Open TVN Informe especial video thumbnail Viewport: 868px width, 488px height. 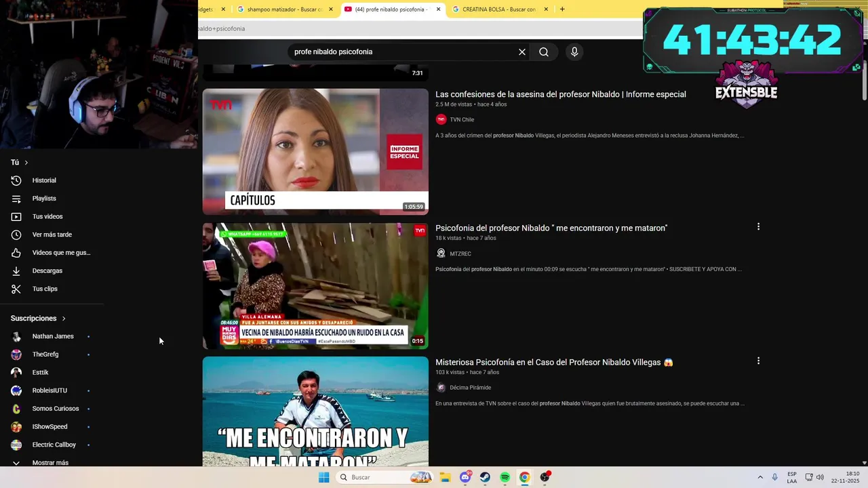pos(315,152)
